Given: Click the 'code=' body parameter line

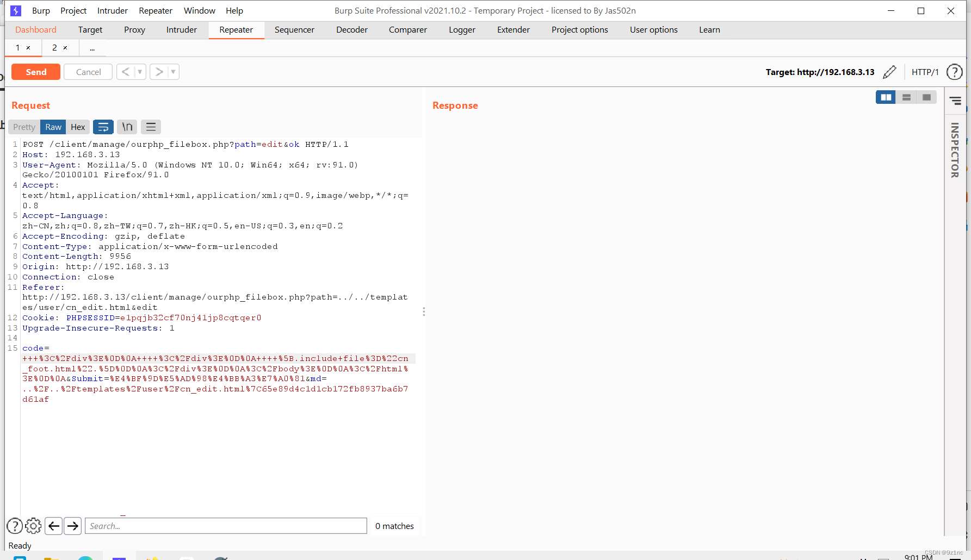Looking at the screenshot, I should tap(36, 349).
